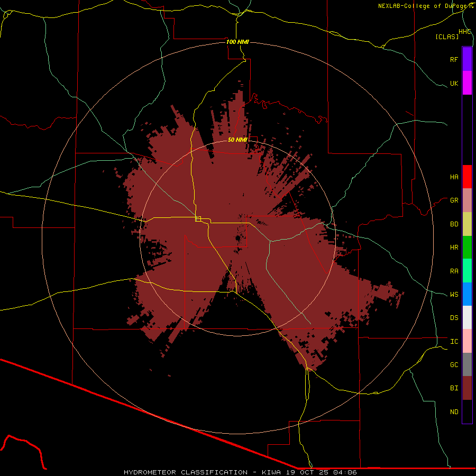The height and width of the screenshot is (476, 476).
Task: Select the GR pink-tan legend swatch
Action: pos(467,200)
